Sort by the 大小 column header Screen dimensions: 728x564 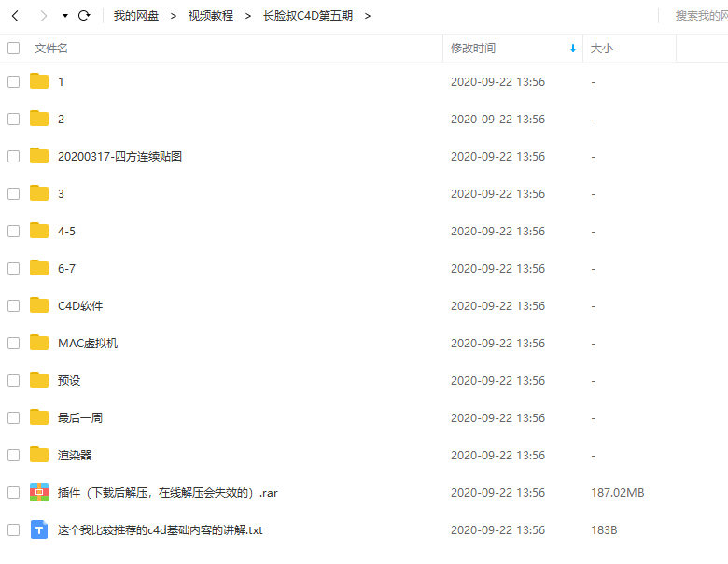(601, 48)
